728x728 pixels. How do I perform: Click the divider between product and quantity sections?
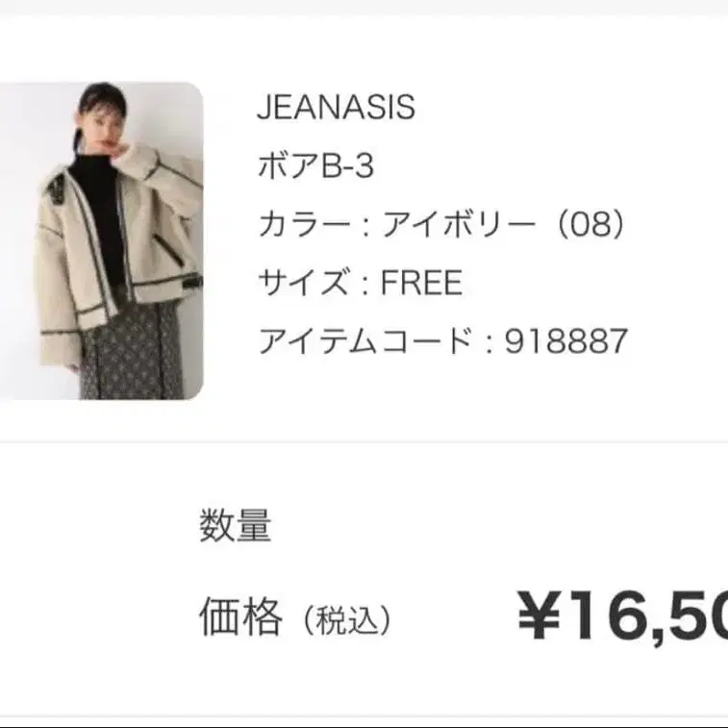point(364,442)
